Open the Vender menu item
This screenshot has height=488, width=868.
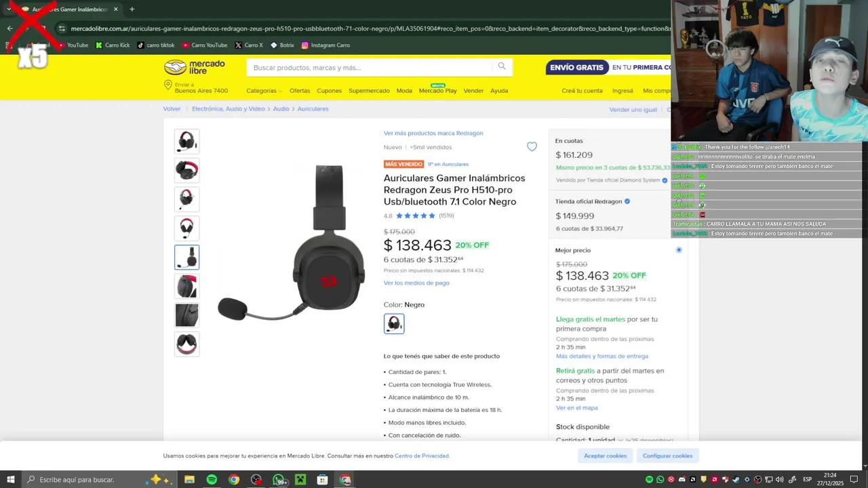pyautogui.click(x=473, y=91)
